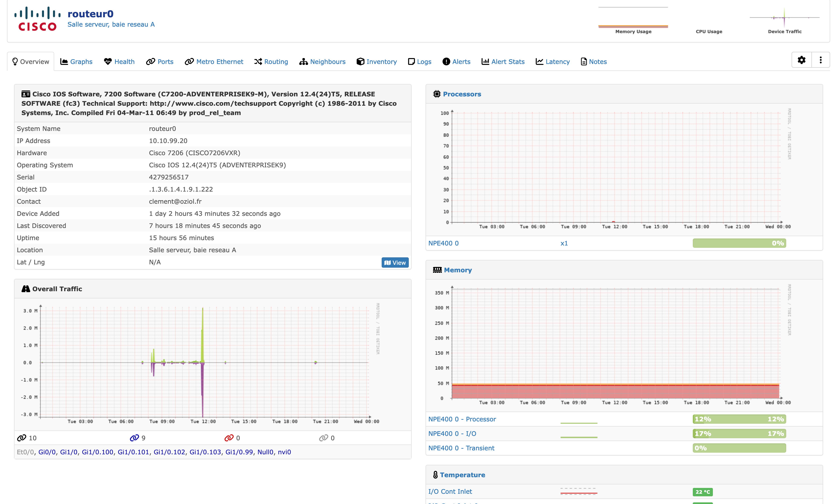Switch to the Routing tab
Image resolution: width=832 pixels, height=504 pixels.
271,62
